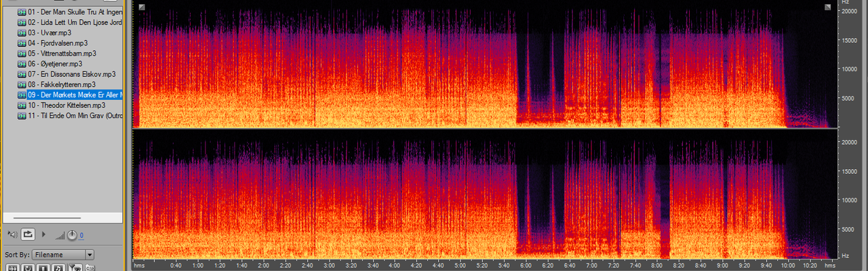Click 20000 on lower channel frequency ruler

(x=850, y=143)
